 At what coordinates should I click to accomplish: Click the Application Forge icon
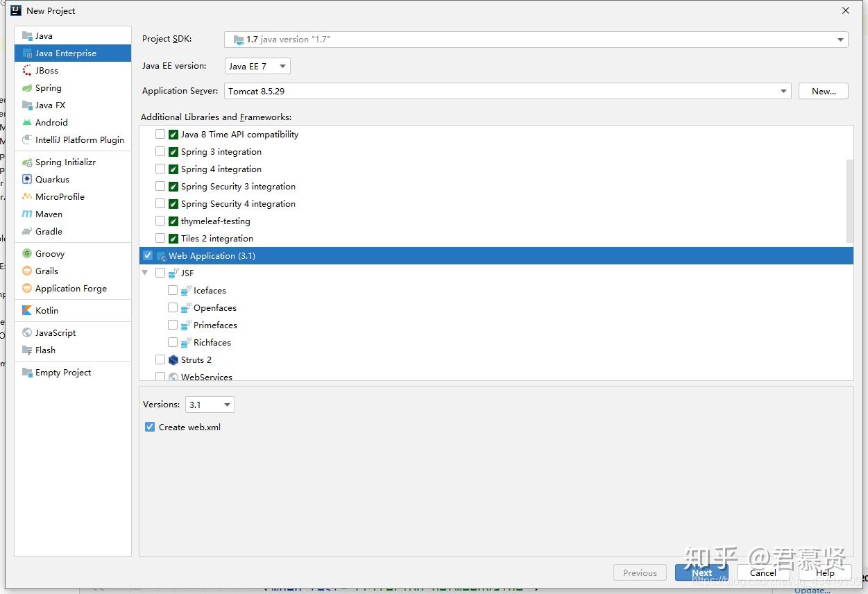click(27, 289)
